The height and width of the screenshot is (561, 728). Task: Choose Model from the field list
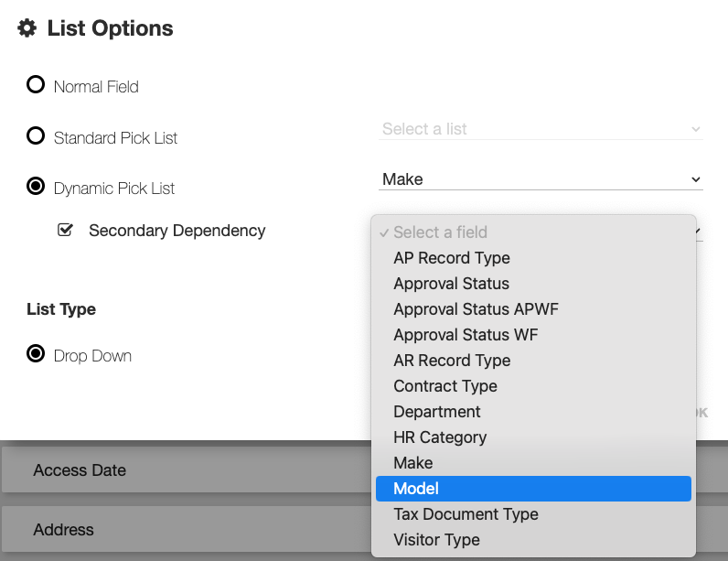[533, 489]
